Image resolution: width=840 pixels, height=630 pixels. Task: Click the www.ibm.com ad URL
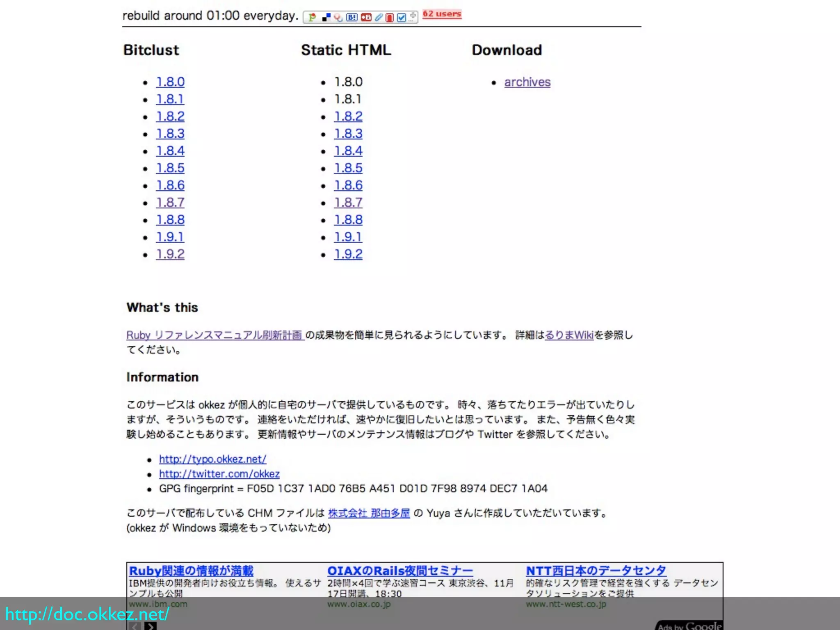[158, 604]
